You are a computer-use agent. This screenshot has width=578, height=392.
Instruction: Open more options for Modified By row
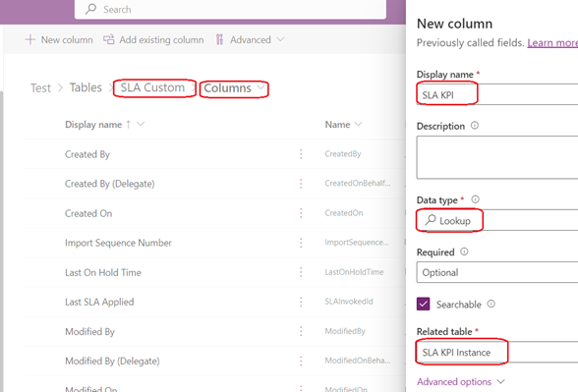click(x=301, y=331)
